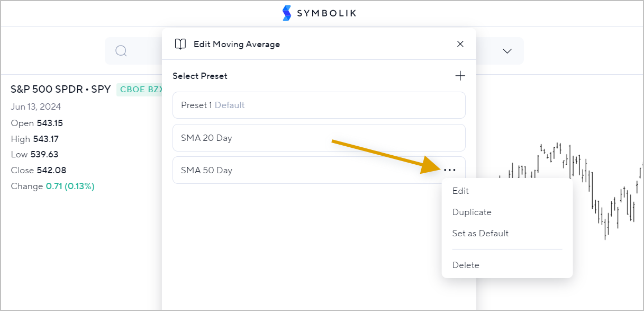The width and height of the screenshot is (644, 311).
Task: Click the book icon beside Edit Moving Average
Action: [180, 44]
